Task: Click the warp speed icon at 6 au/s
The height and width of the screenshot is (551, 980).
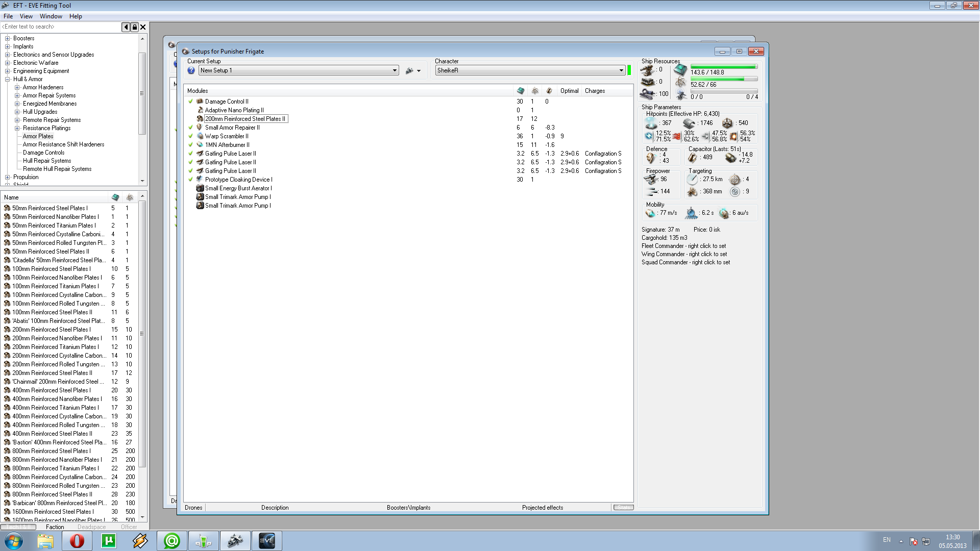Action: (x=724, y=213)
